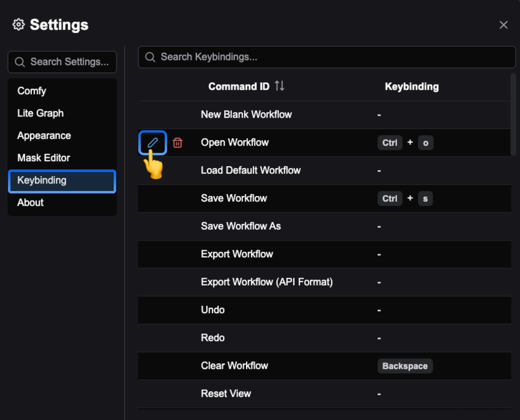Open the Lite Graph settings section
This screenshot has width=520, height=420.
coord(40,113)
